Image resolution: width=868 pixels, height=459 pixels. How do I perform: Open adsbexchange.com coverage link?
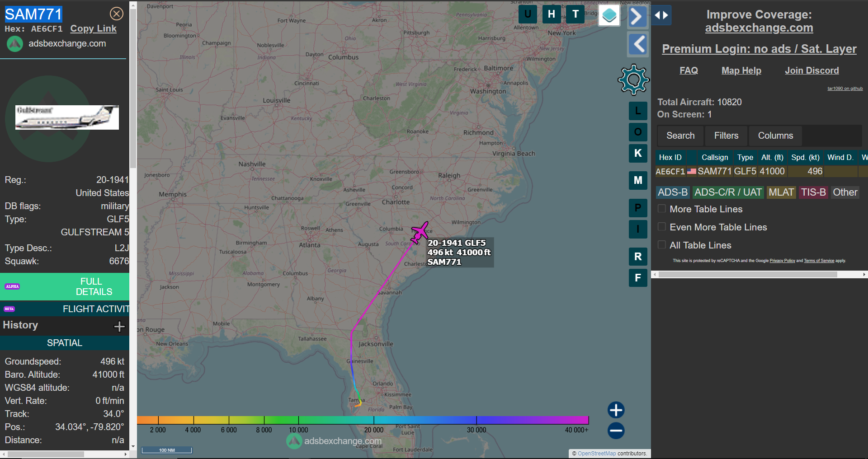click(x=759, y=28)
